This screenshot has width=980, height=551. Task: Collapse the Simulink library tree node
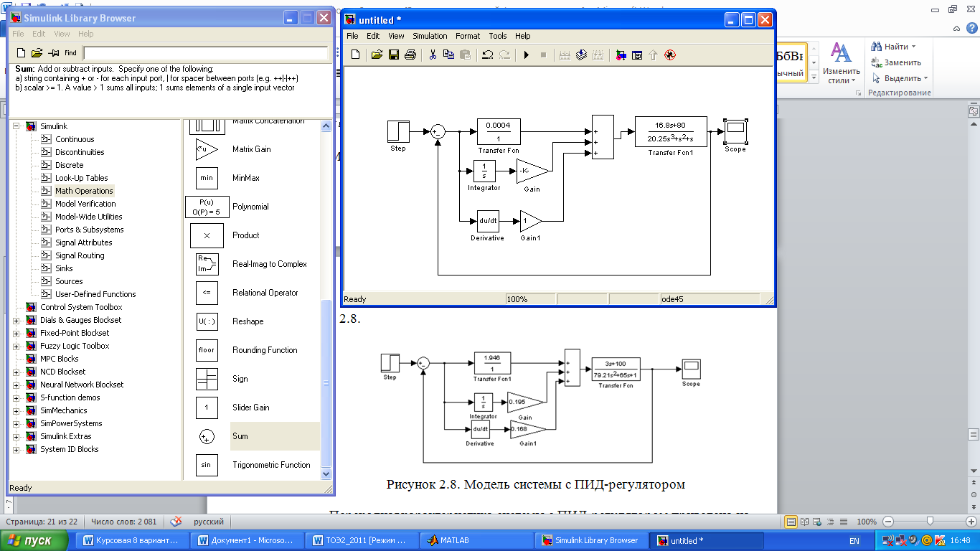coord(16,126)
